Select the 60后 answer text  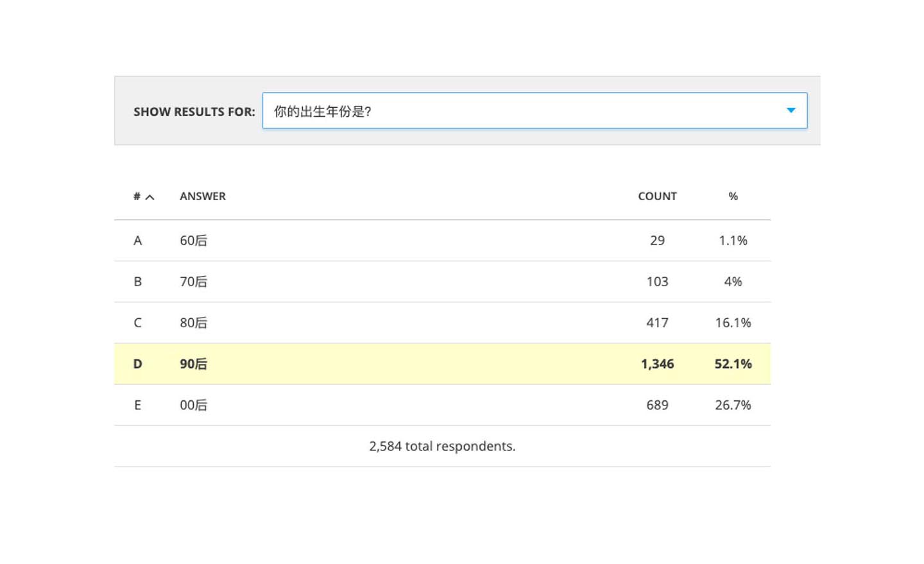pyautogui.click(x=193, y=241)
